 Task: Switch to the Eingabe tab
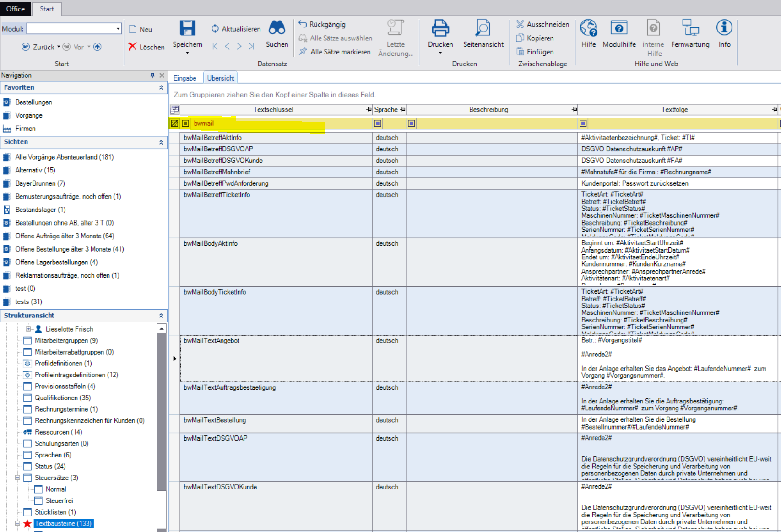coord(184,78)
